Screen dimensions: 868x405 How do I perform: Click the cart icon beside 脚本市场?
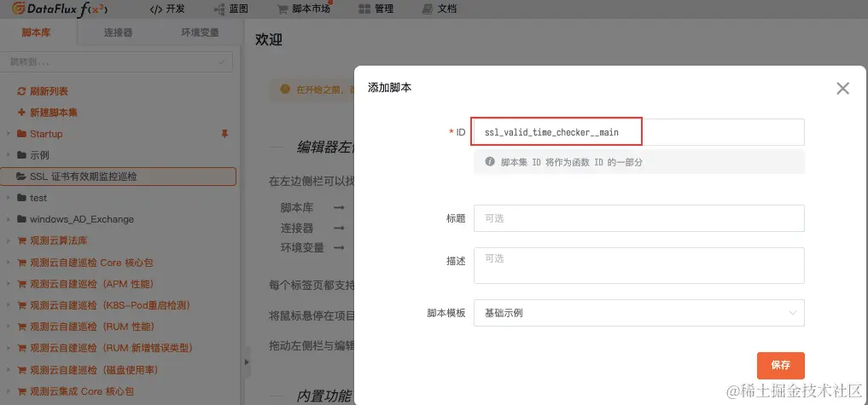pyautogui.click(x=283, y=9)
